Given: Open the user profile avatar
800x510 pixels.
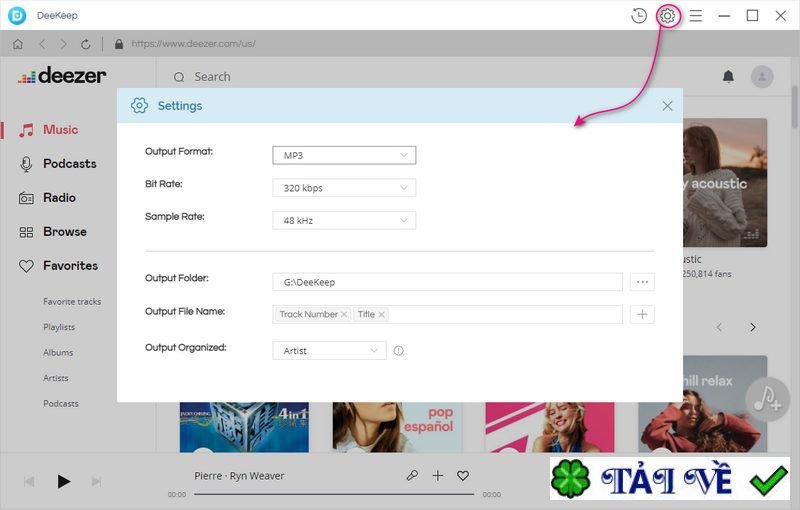Looking at the screenshot, I should [762, 76].
